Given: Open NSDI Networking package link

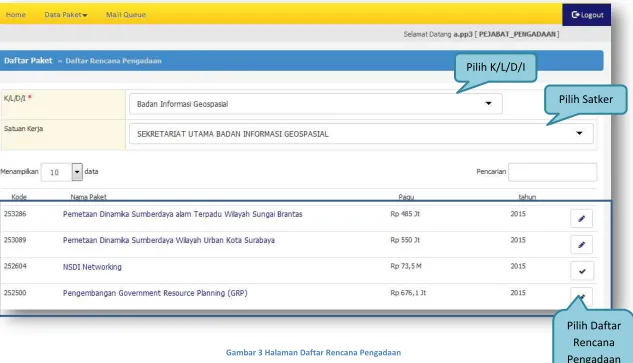Looking at the screenshot, I should tap(92, 267).
